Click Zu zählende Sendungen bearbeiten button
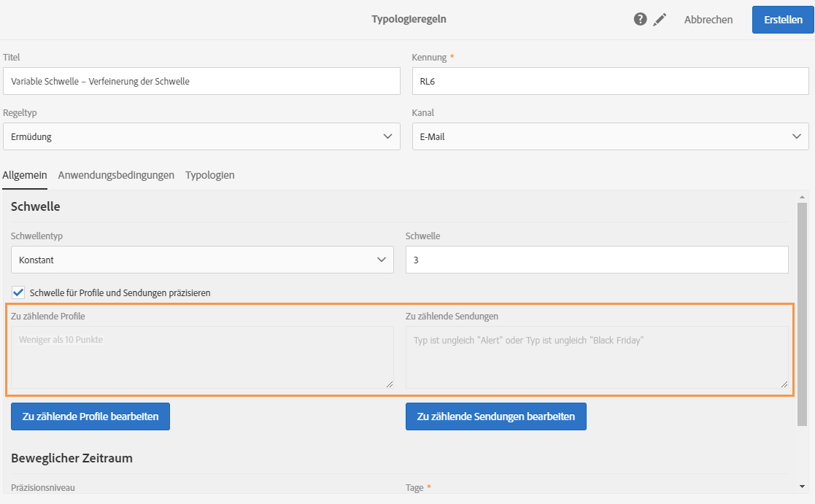The image size is (815, 504). pos(495,416)
